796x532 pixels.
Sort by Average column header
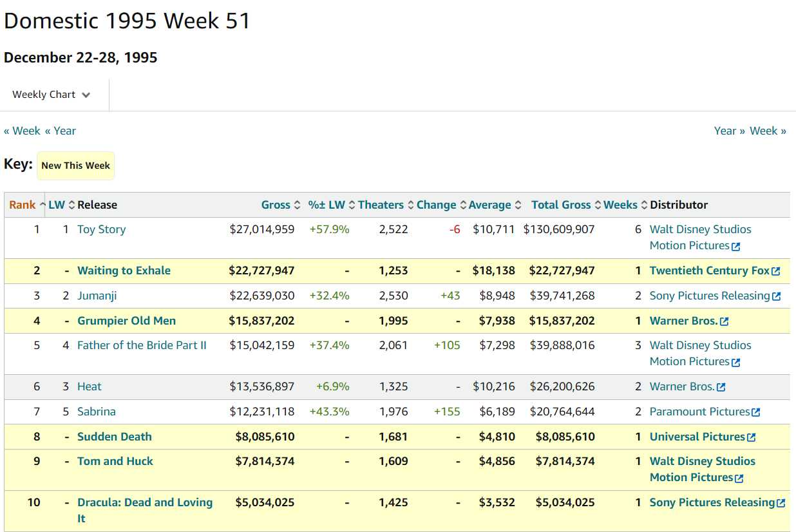(489, 205)
